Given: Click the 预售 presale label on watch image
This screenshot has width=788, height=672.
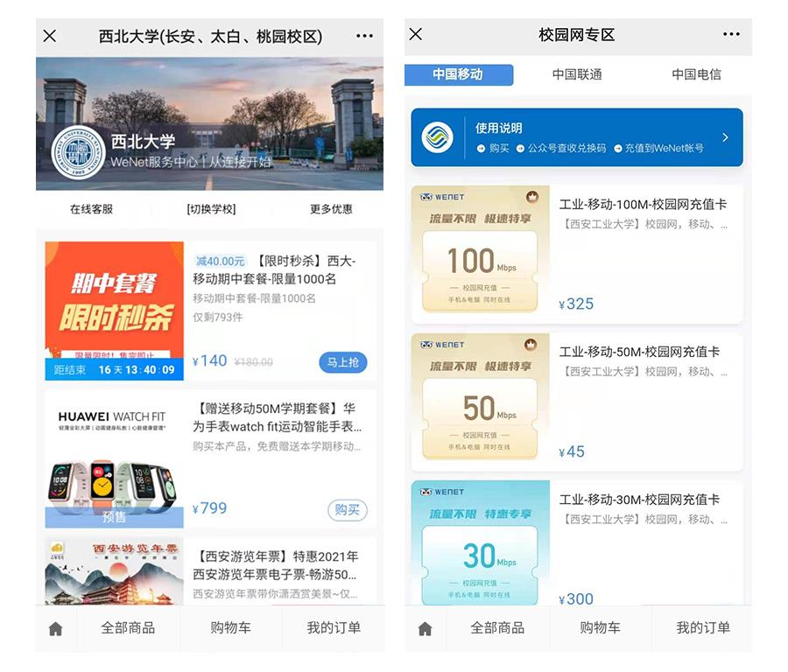Looking at the screenshot, I should (114, 517).
